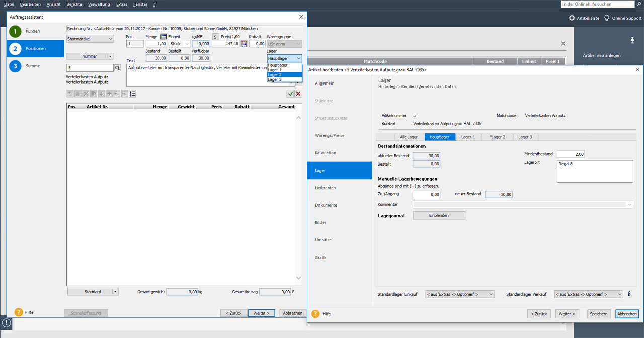The width and height of the screenshot is (644, 338).
Task: Open the Warengr./Preise section
Action: (340, 135)
